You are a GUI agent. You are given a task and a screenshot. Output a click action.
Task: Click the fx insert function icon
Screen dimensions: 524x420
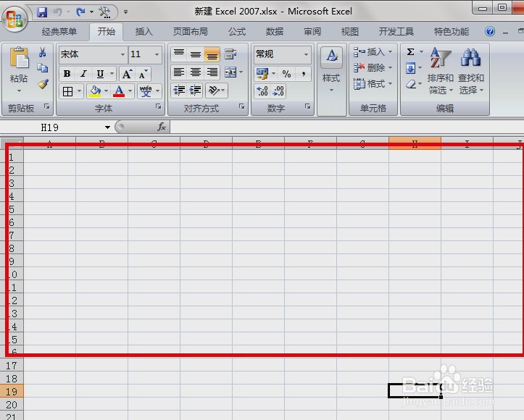click(162, 127)
